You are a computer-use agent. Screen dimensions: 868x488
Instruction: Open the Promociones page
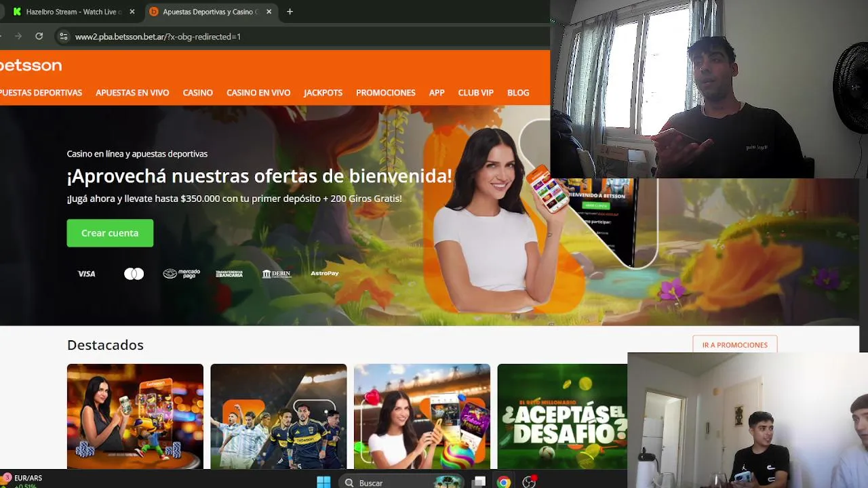[386, 93]
